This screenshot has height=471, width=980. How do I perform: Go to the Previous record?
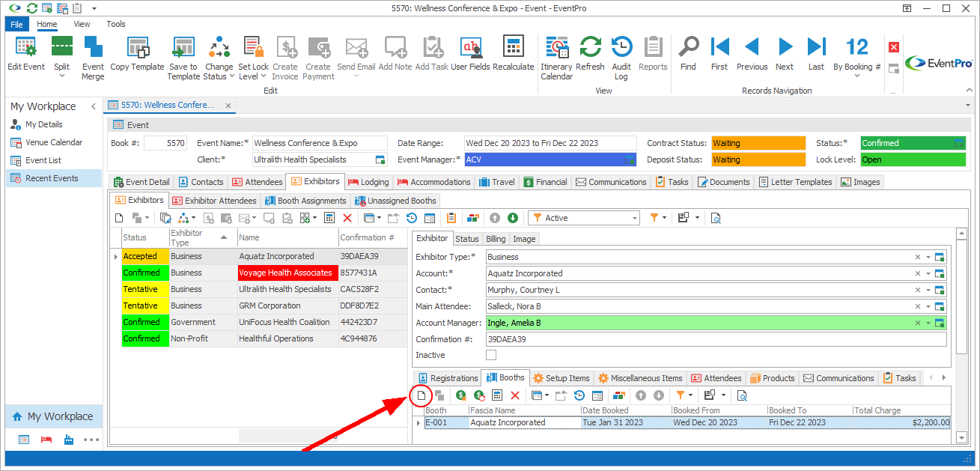[x=752, y=54]
